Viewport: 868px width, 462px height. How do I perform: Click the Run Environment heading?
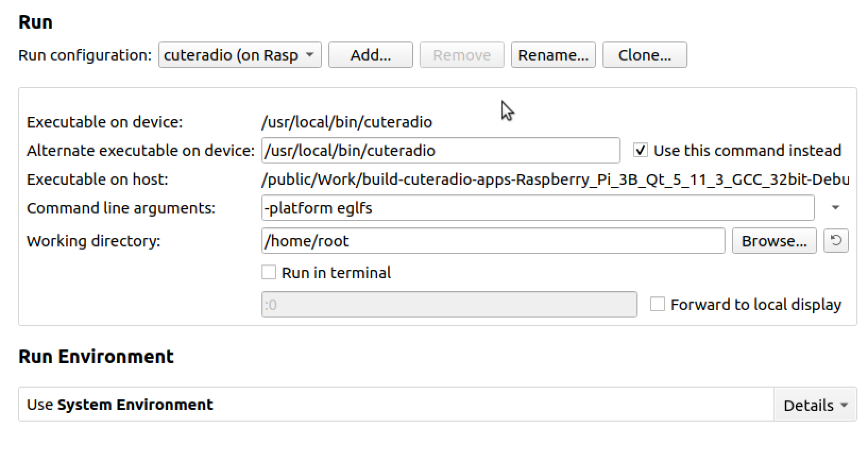click(x=96, y=357)
